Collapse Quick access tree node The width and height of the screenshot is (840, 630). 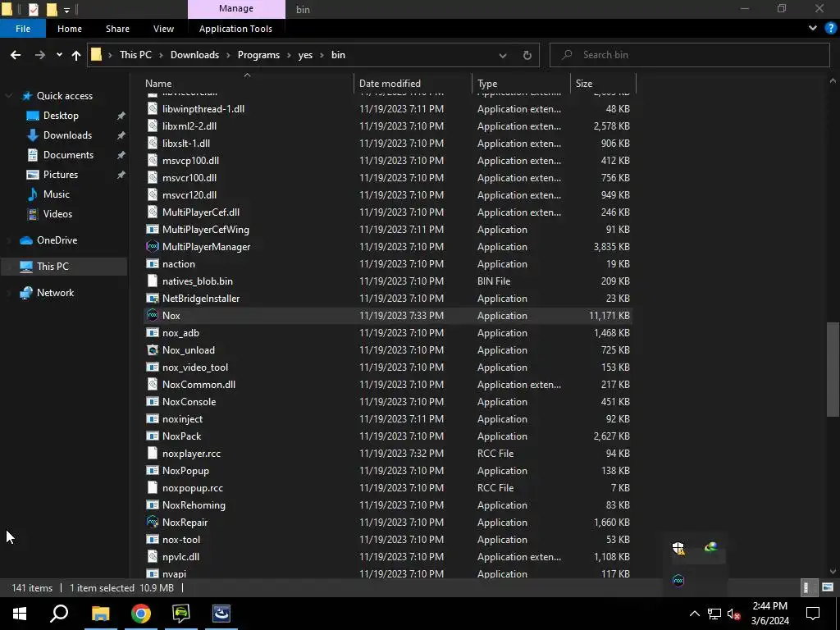coord(8,96)
